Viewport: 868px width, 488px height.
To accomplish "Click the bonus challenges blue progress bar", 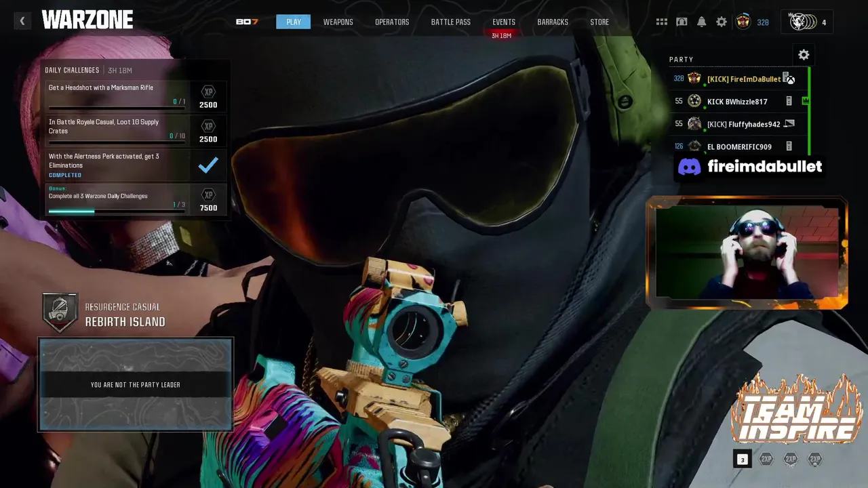I will [x=117, y=211].
